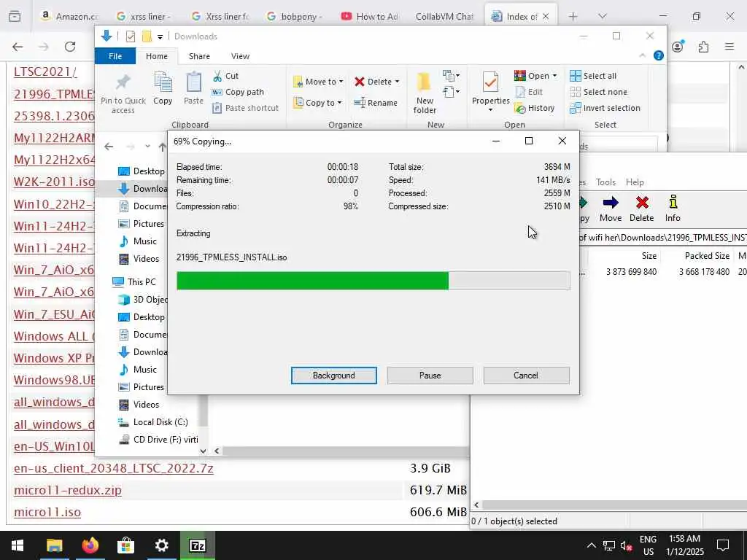Click the 7-Zip Move toolbar icon
747x560 pixels.
tap(611, 209)
